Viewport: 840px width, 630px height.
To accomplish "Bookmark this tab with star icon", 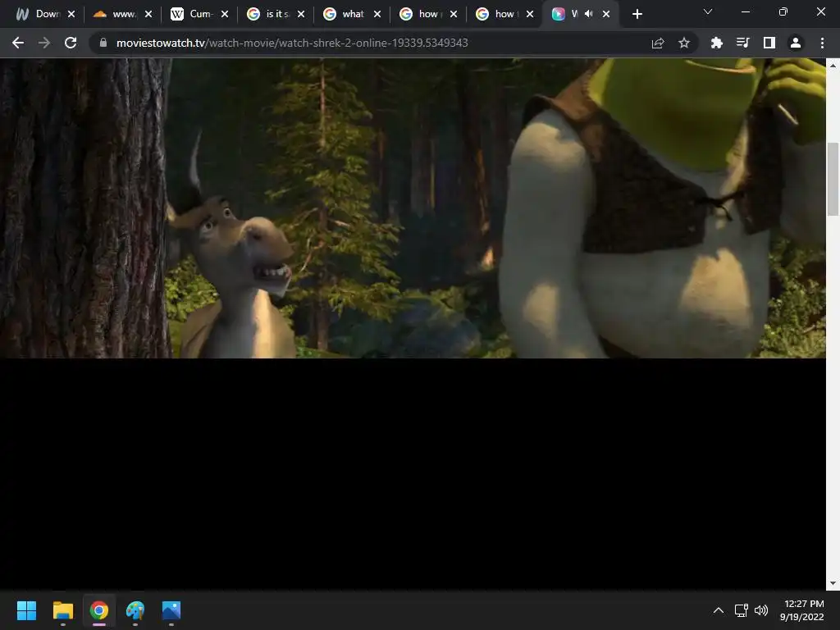I will [684, 43].
